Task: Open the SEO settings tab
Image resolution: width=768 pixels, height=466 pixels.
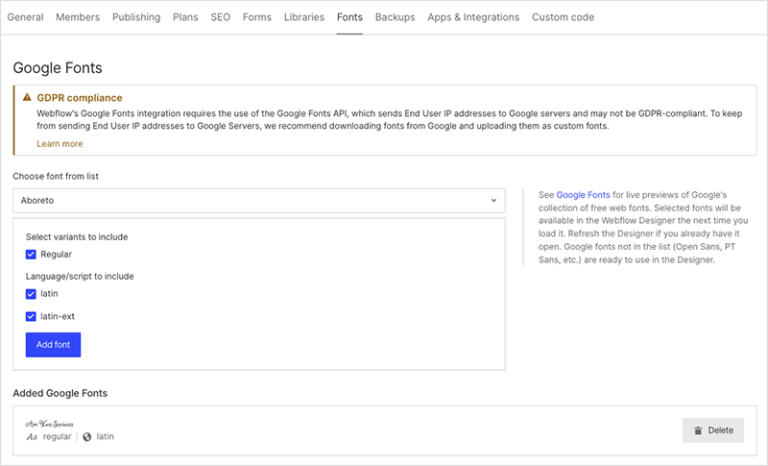Action: point(220,17)
